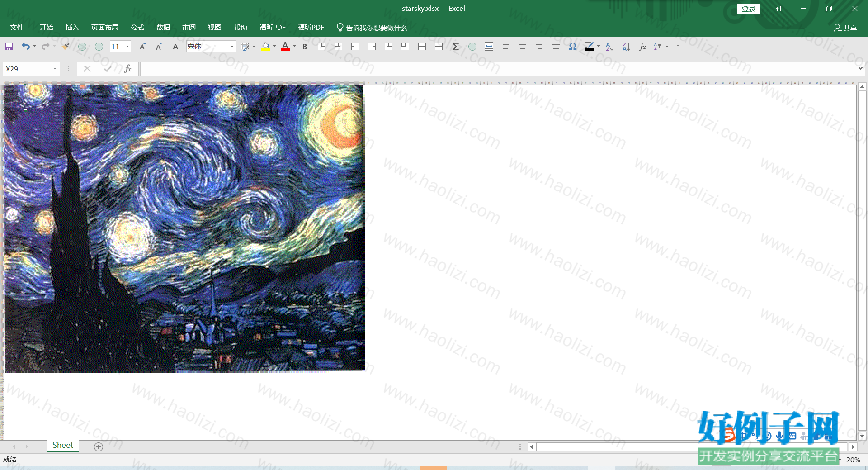
Task: Switch to the 页面布局 tab
Action: pyautogui.click(x=104, y=28)
